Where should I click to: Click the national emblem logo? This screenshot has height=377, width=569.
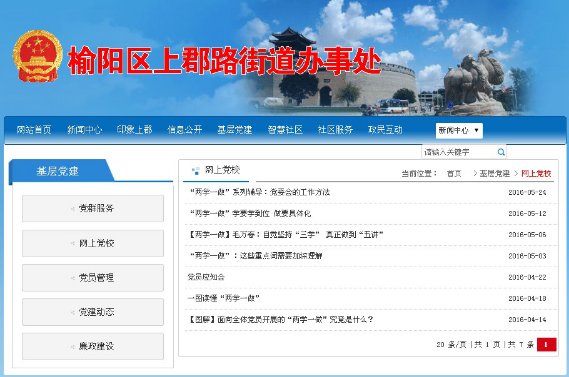coord(38,56)
